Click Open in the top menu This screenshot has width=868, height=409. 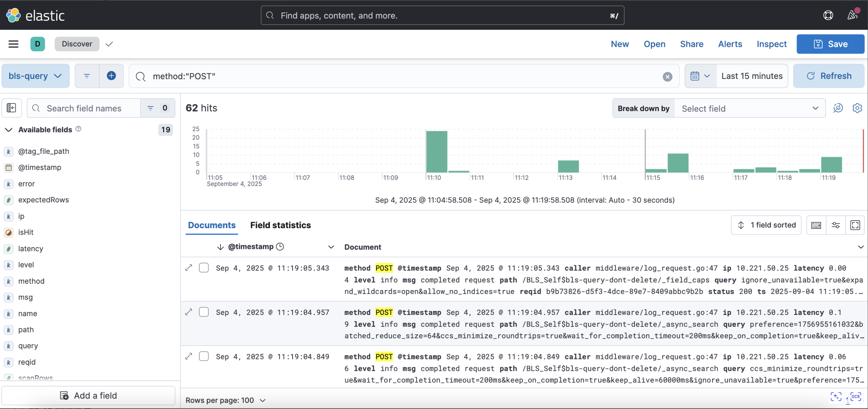pos(654,44)
